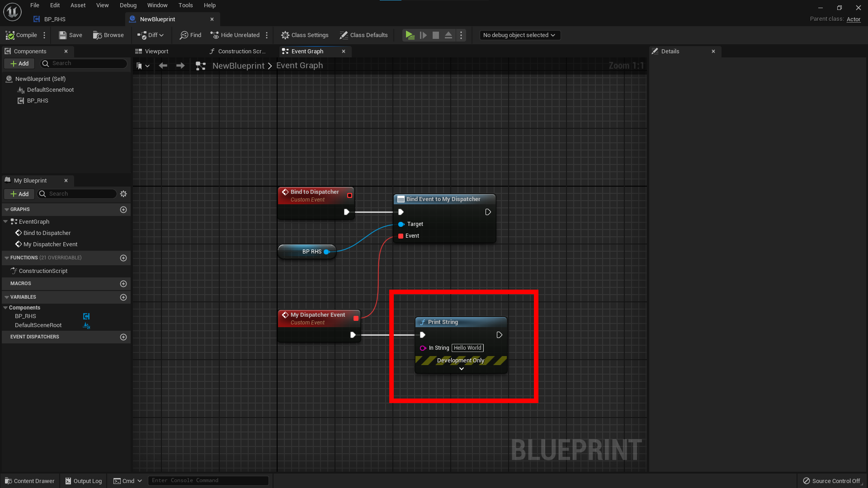Collapse the GRAPHS section

click(7, 210)
